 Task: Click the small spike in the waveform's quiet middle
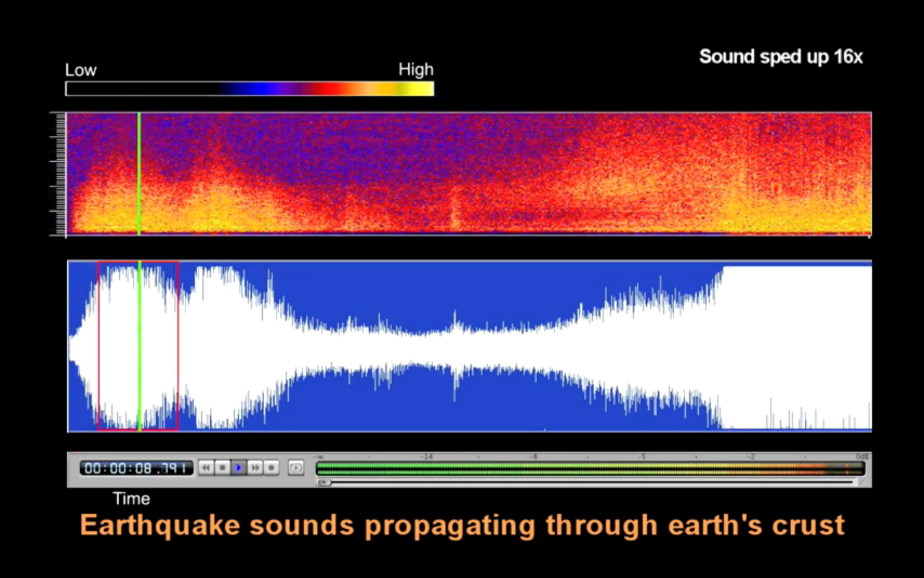[455, 318]
